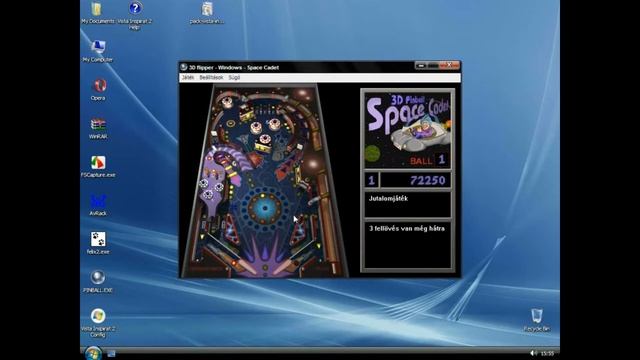Select the WinRAR desktop icon

[98, 128]
